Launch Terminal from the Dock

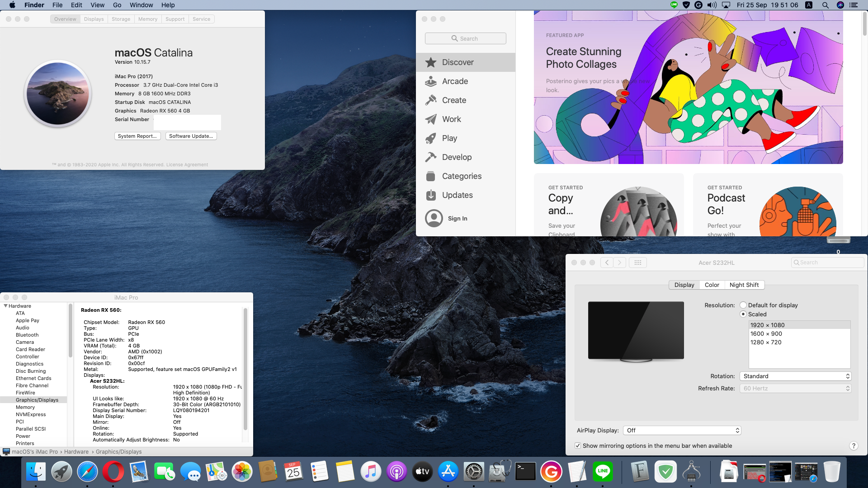[525, 472]
